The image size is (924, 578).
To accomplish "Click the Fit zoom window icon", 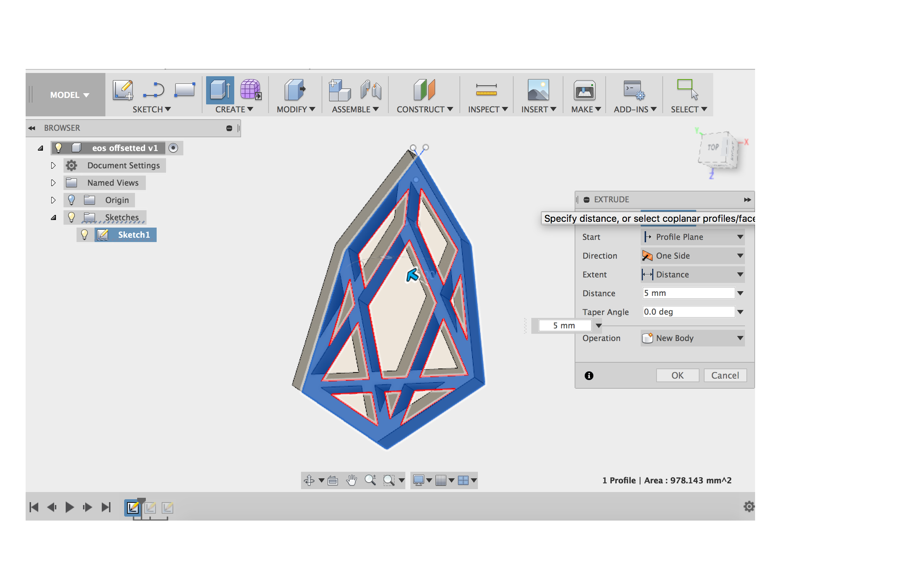I will 389,480.
